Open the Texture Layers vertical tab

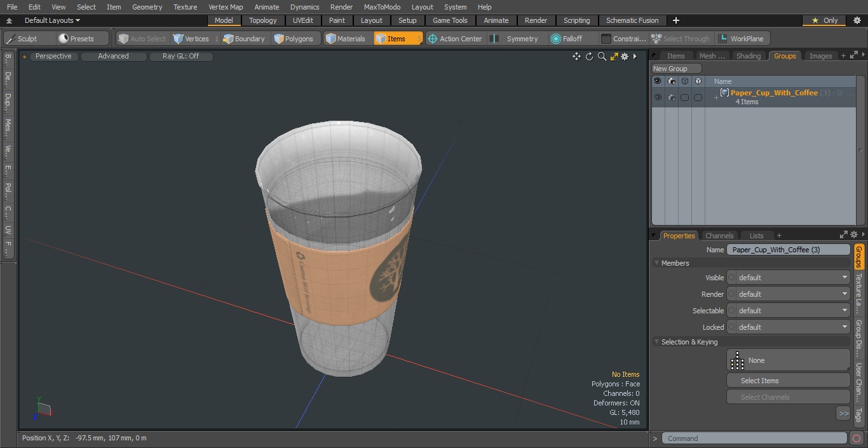[858, 294]
